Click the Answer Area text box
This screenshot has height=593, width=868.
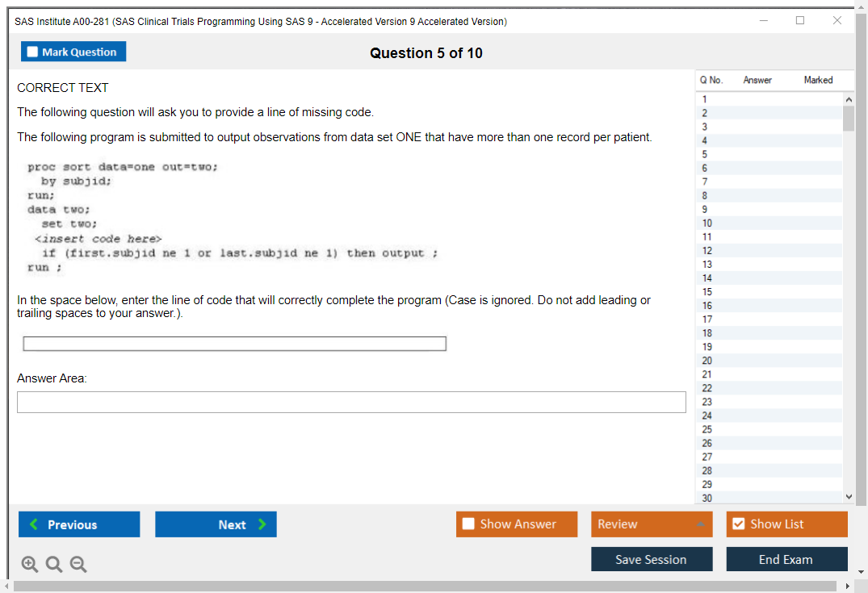point(351,403)
